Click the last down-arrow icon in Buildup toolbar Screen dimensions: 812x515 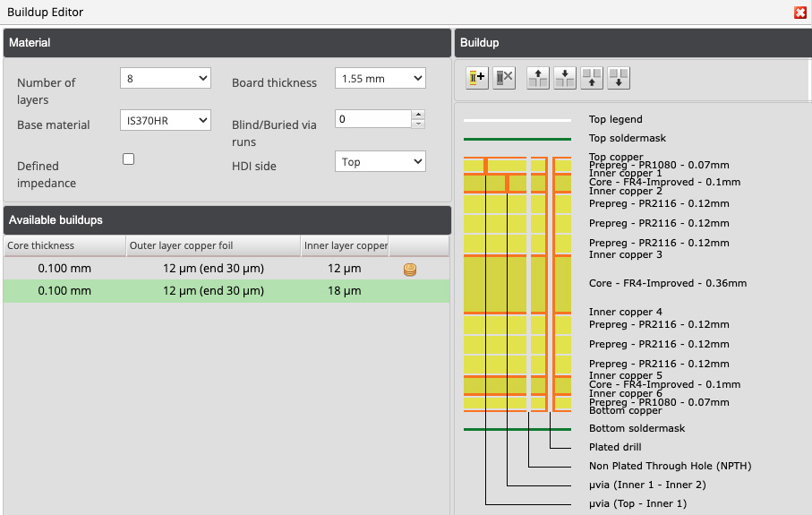click(x=618, y=78)
